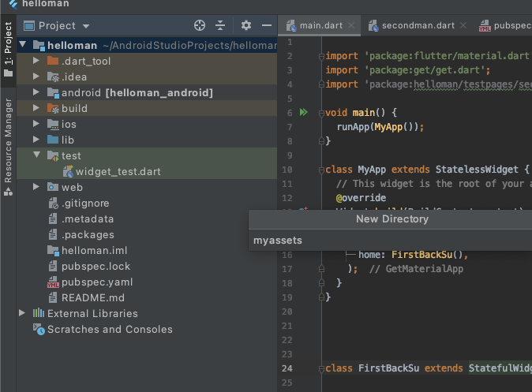Select the helloman project root row

pyautogui.click(x=147, y=45)
